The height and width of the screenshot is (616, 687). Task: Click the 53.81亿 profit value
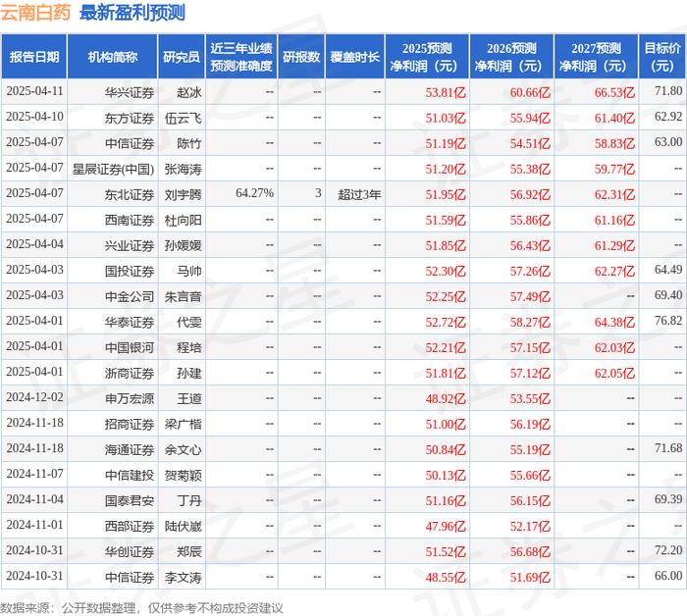[446, 92]
